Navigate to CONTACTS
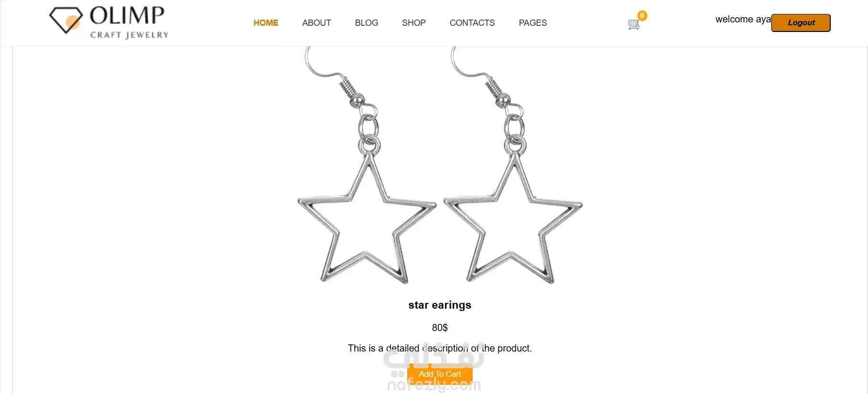The height and width of the screenshot is (394, 868). (472, 23)
